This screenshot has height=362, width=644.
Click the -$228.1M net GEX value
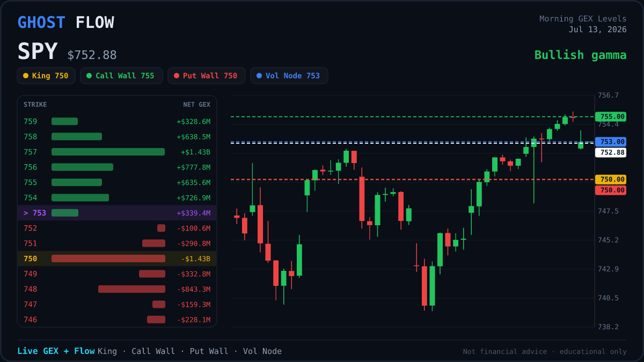194,320
